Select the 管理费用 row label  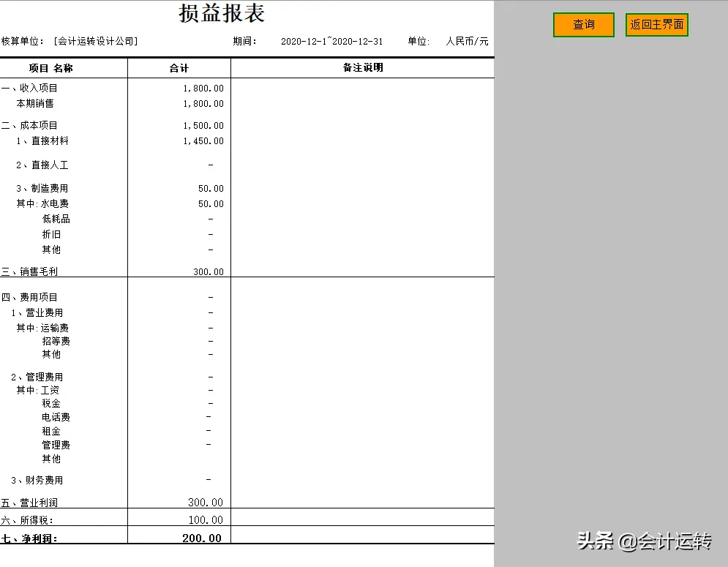(37, 378)
